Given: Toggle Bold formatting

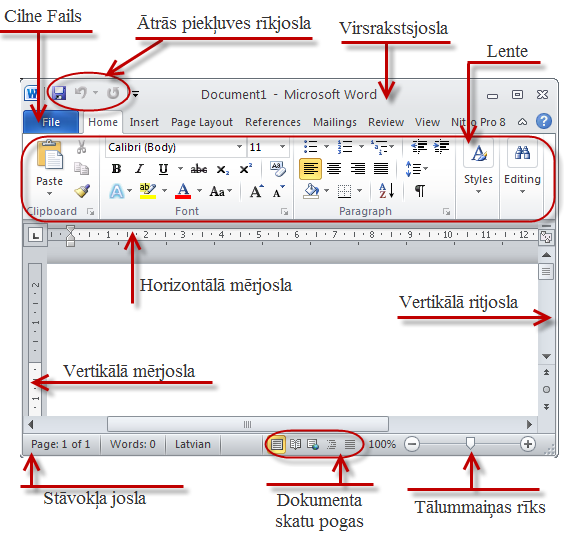Looking at the screenshot, I should point(117,169).
